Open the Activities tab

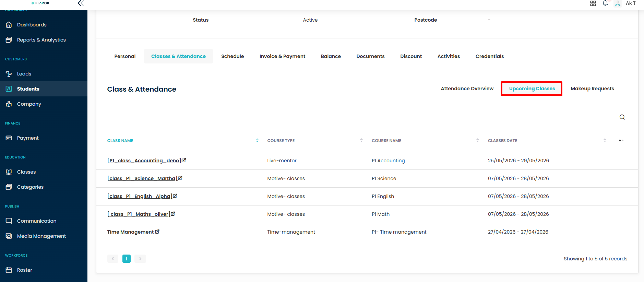pyautogui.click(x=449, y=56)
